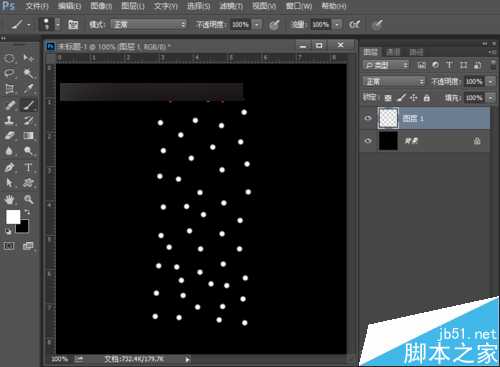Click the foreground white color swatch
Viewport: 500px width, 367px height.
[x=13, y=217]
